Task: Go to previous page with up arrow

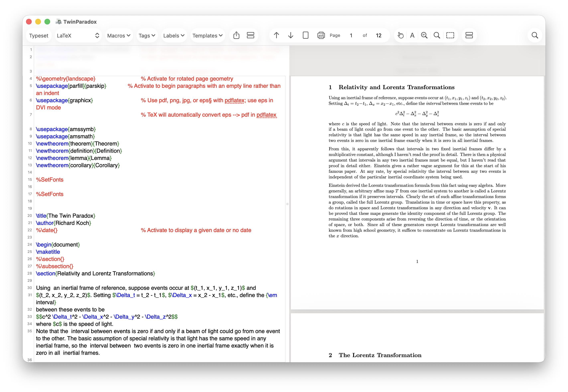Action: tap(276, 35)
